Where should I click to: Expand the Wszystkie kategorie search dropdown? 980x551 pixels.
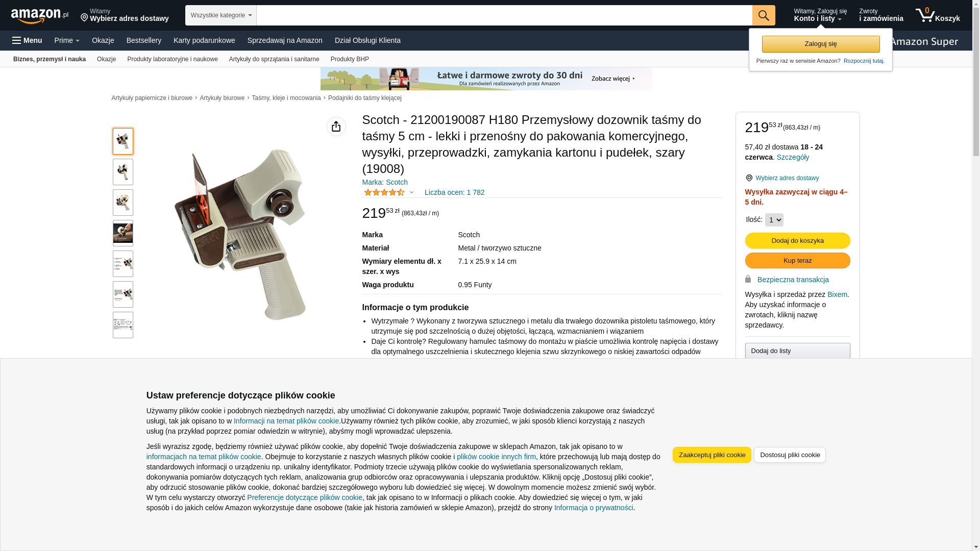coord(221,15)
